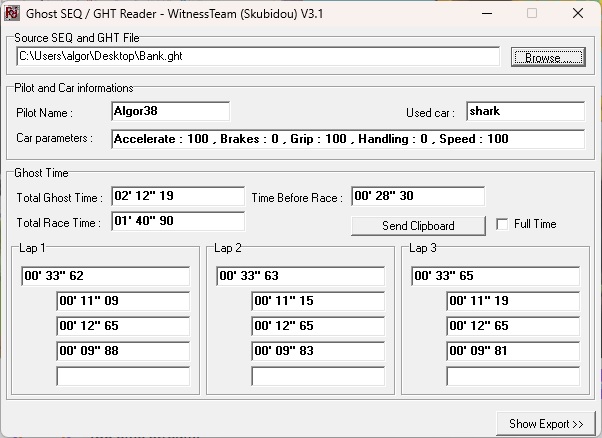The image size is (602, 438).
Task: Click Lap 1 sector time 00' 11" 09
Action: (x=123, y=301)
